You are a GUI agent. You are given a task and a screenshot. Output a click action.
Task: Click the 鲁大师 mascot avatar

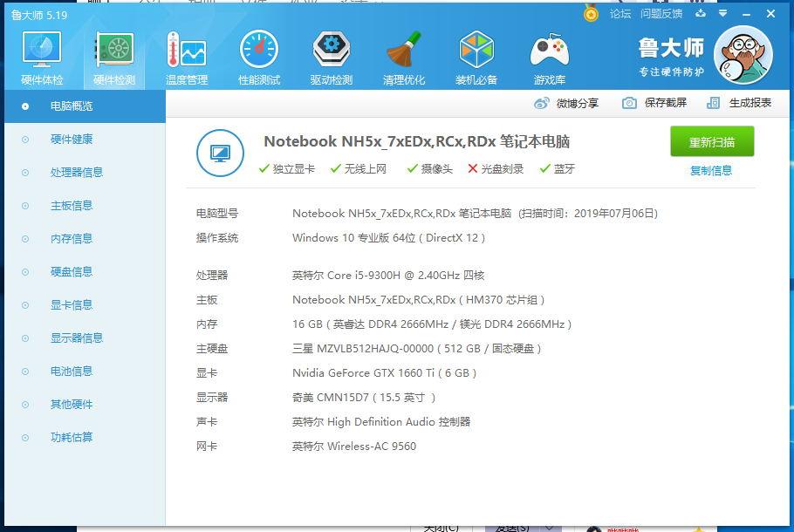(x=743, y=55)
